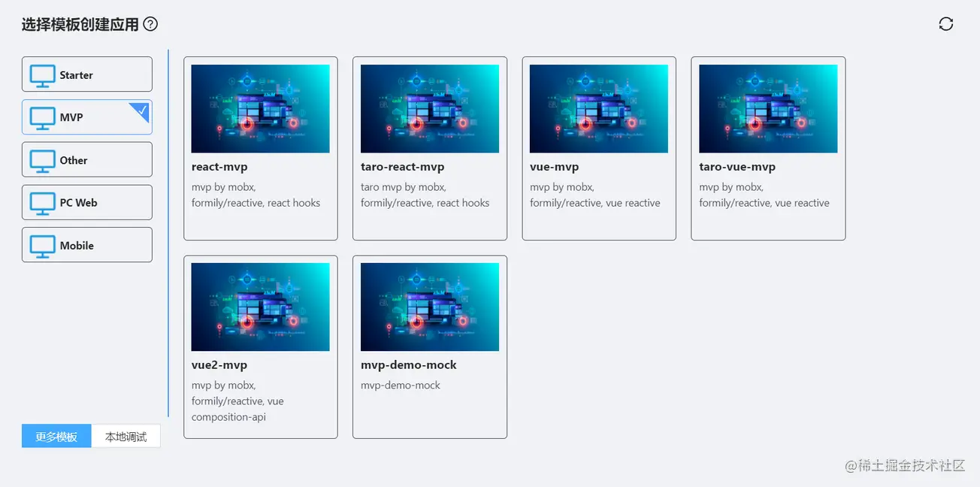Open the help question mark icon
The image size is (980, 487).
pyautogui.click(x=150, y=24)
